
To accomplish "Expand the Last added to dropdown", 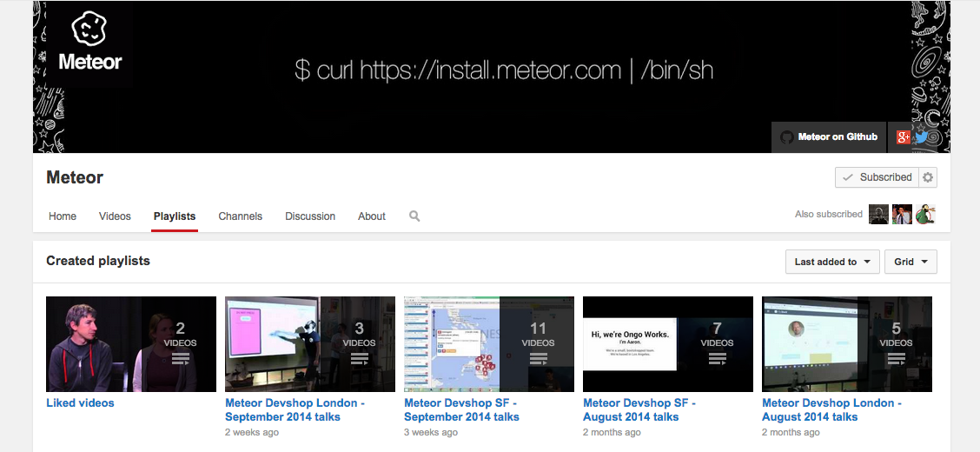I will [832, 262].
